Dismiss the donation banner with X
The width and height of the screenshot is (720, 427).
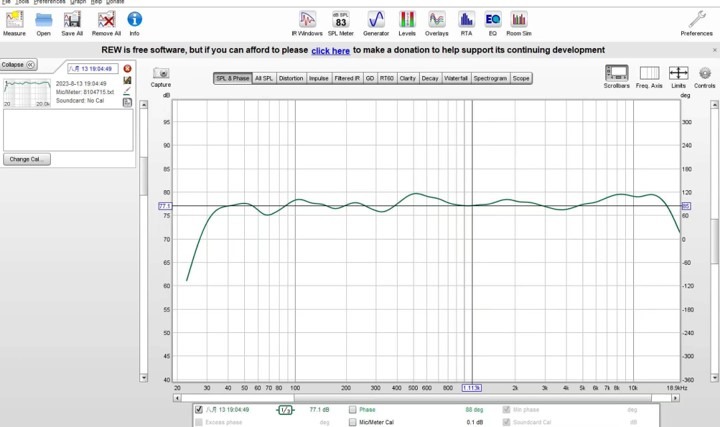(x=714, y=50)
